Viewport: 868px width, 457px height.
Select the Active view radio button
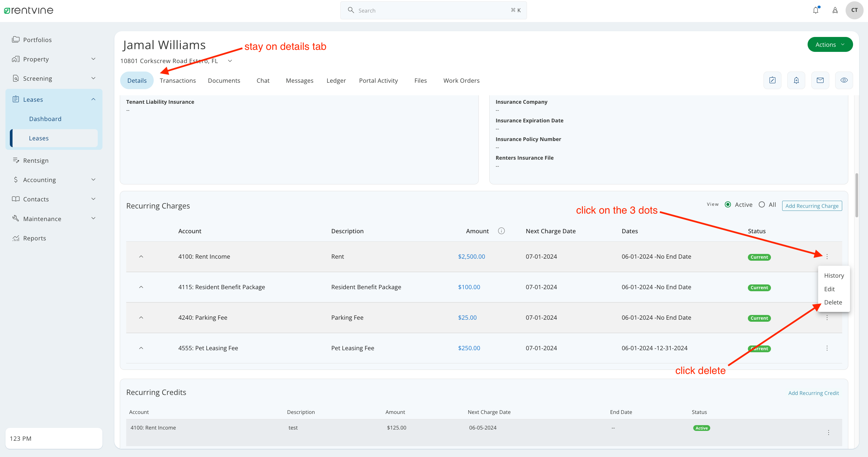(x=728, y=204)
